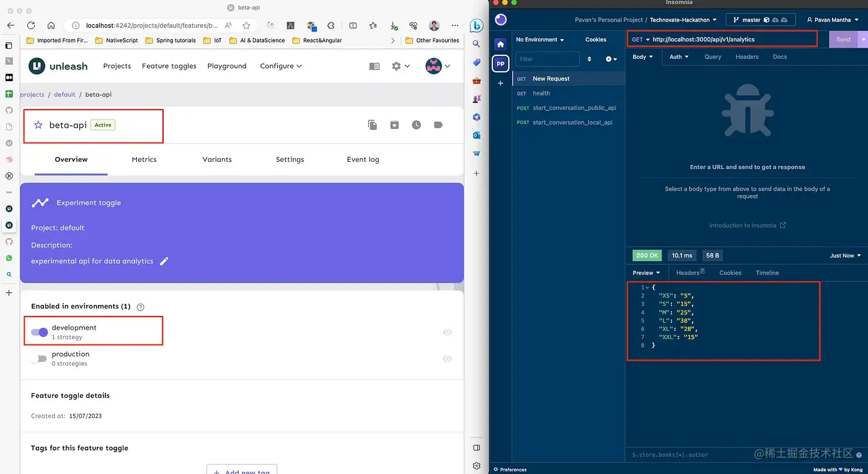Click the browser home button
Viewport: 868px width, 474px height.
pos(51,25)
